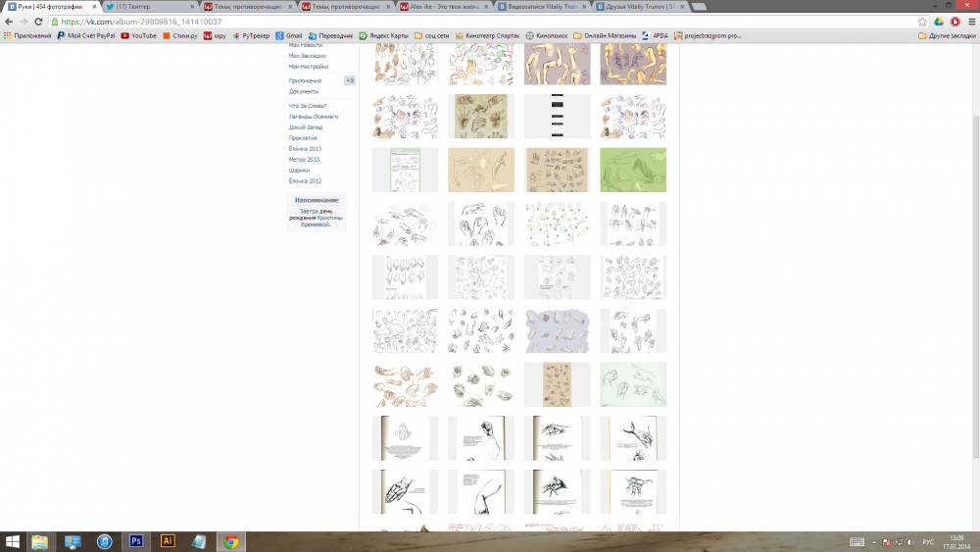The height and width of the screenshot is (552, 980).
Task: Open the Что За Слово? app link
Action: tap(308, 106)
